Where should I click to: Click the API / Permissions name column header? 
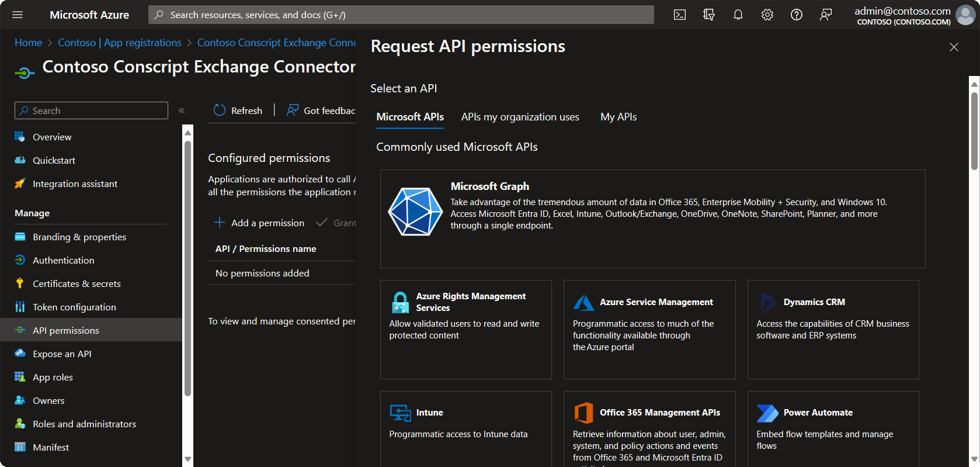266,249
